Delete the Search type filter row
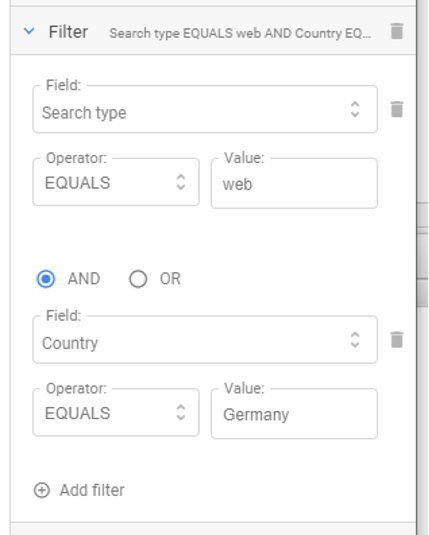This screenshot has height=535, width=429. pos(397,109)
